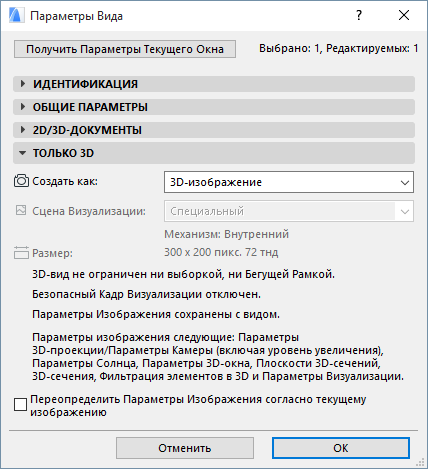Click Выбрано: 1, Редактируемых: 1 status text
This screenshot has height=469, width=428.
(339, 49)
